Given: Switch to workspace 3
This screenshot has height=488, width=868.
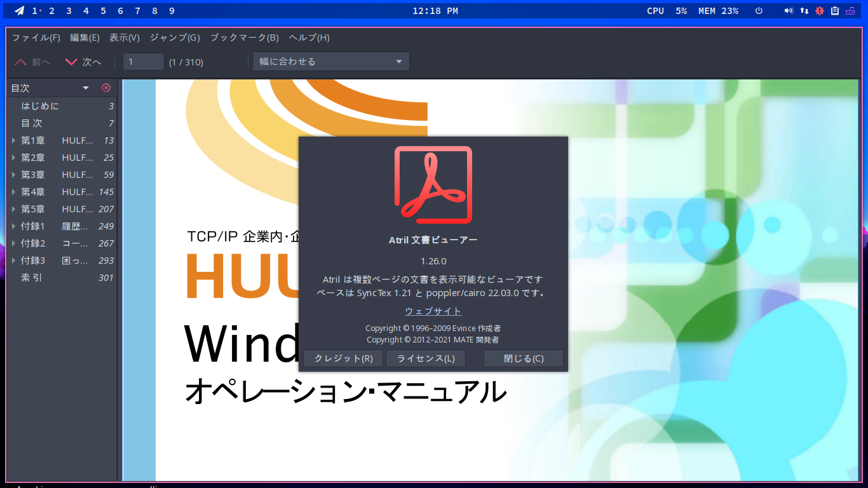Looking at the screenshot, I should coord(69,11).
